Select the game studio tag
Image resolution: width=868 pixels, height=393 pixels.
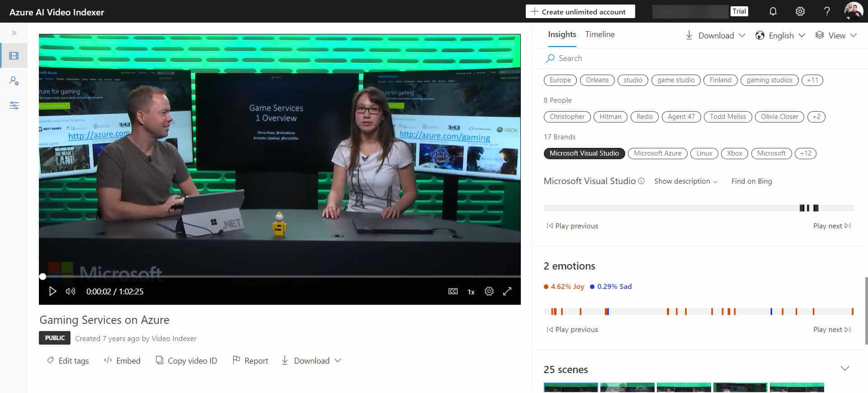676,80
